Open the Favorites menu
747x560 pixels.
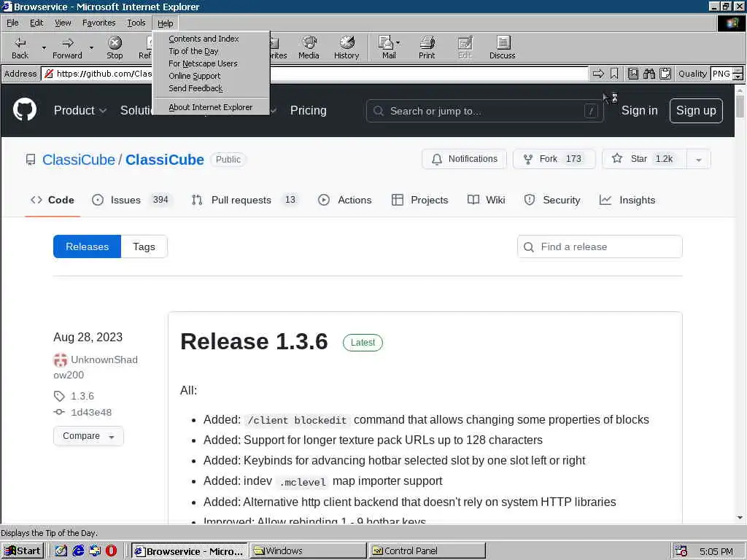(x=98, y=23)
